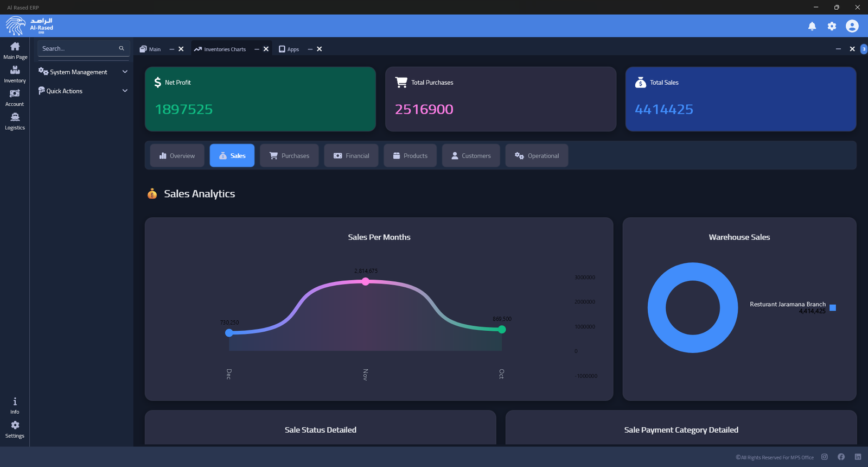Screen dimensions: 868x467
Task: Expand the System Management menu
Action: click(x=83, y=72)
